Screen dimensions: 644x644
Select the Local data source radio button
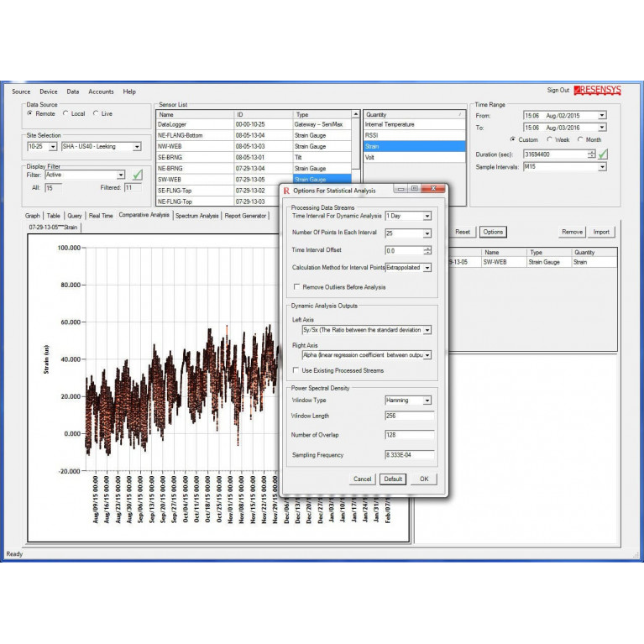(x=65, y=113)
